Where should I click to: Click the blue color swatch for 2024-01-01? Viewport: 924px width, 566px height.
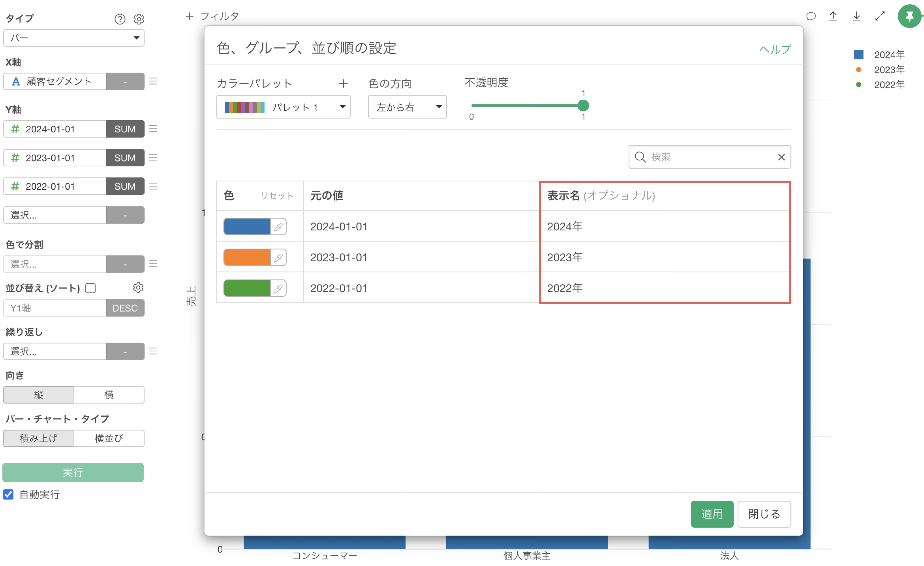point(247,227)
